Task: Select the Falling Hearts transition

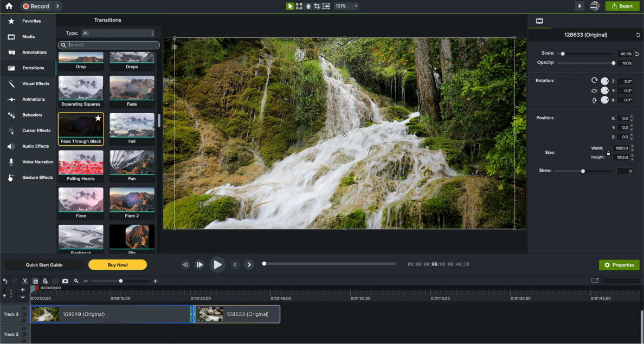Action: click(81, 166)
